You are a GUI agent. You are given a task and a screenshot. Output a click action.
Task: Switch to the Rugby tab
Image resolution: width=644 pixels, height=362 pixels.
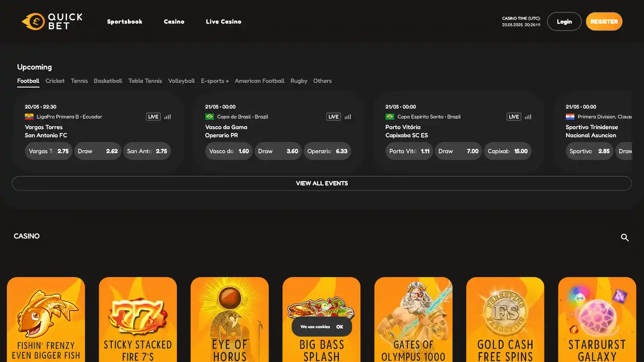pos(299,81)
